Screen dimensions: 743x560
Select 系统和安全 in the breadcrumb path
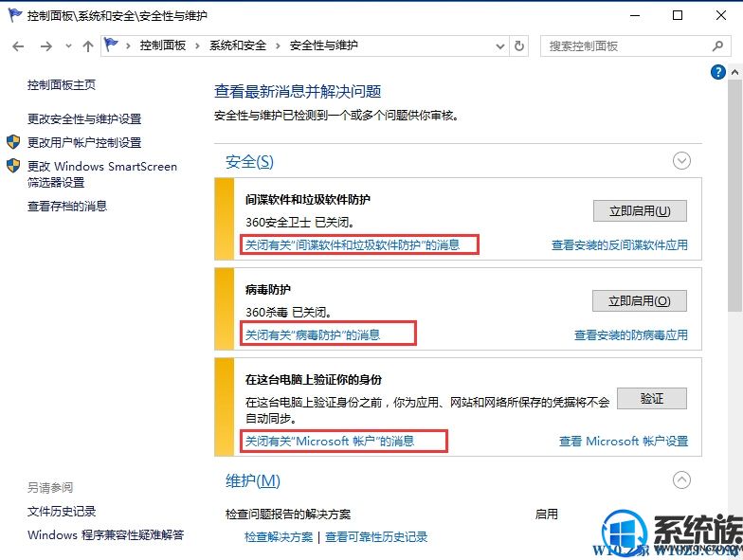238,45
